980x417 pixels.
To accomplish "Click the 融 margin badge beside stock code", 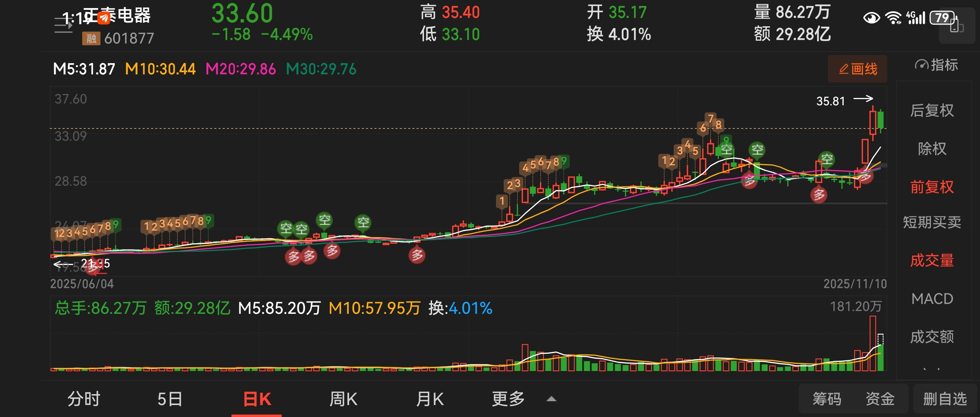I will click(x=91, y=38).
